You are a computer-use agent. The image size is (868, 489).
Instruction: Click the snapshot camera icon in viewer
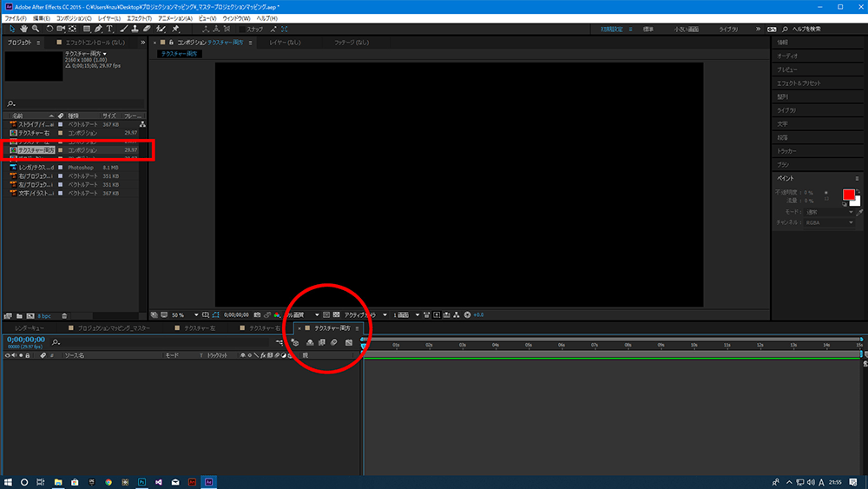tap(257, 314)
